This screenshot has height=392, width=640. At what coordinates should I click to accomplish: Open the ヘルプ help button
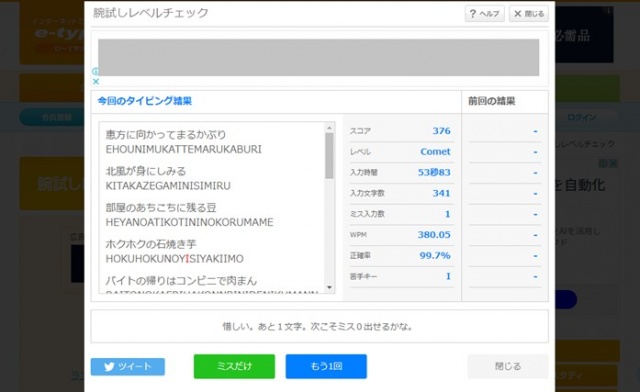coord(484,14)
